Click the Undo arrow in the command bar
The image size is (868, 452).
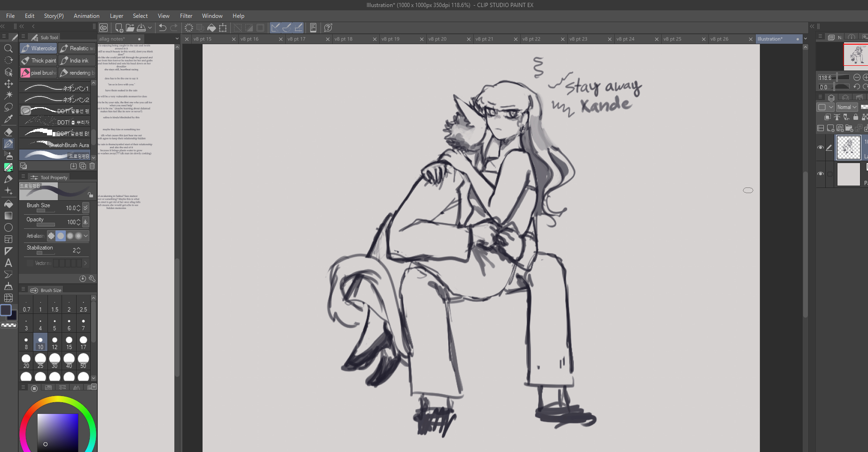[163, 28]
